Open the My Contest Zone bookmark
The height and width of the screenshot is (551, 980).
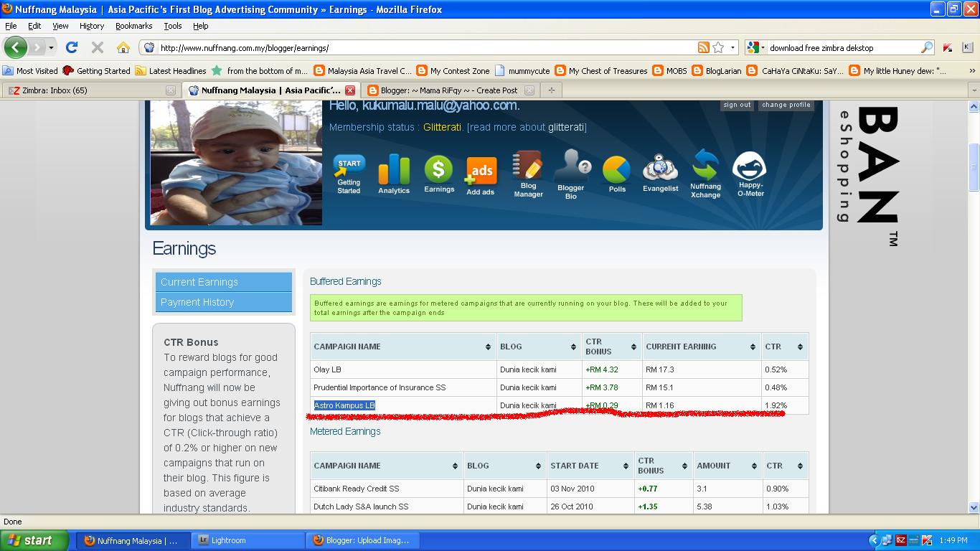pyautogui.click(x=453, y=71)
